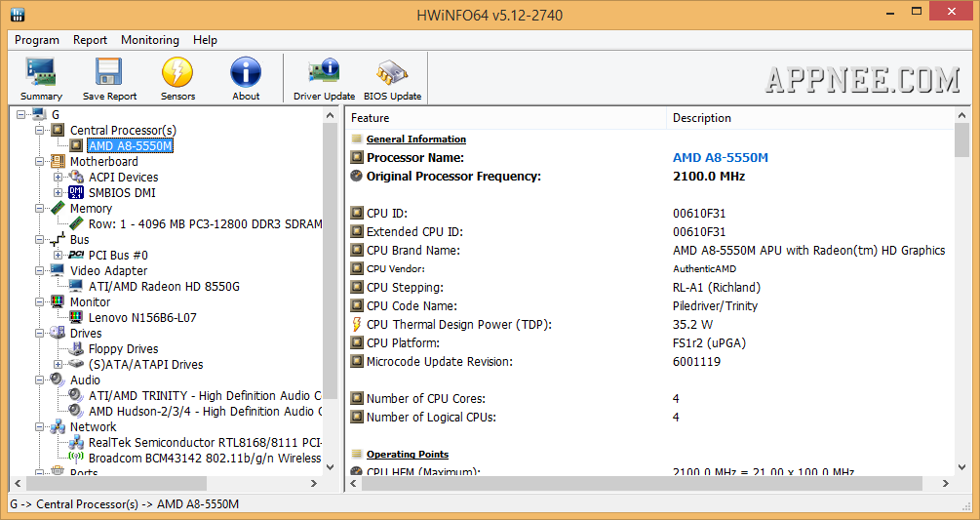This screenshot has width=980, height=520.
Task: Click the status bar path text
Action: (x=125, y=503)
